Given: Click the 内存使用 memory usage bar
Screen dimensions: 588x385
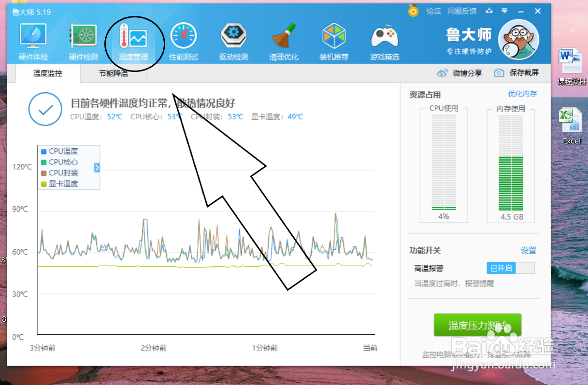Looking at the screenshot, I should pyautogui.click(x=511, y=162).
